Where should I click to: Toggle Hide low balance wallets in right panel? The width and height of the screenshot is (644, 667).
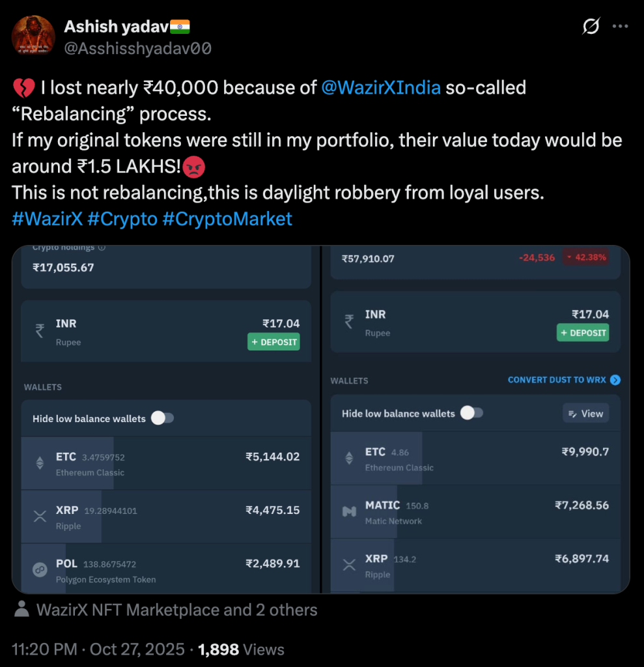[471, 413]
